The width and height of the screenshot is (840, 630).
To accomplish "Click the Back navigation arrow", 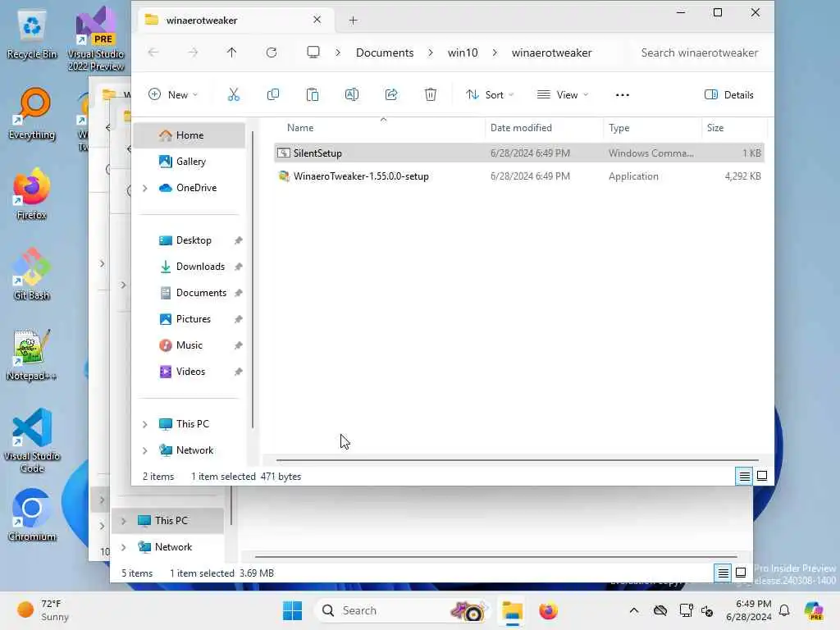I will pos(153,52).
